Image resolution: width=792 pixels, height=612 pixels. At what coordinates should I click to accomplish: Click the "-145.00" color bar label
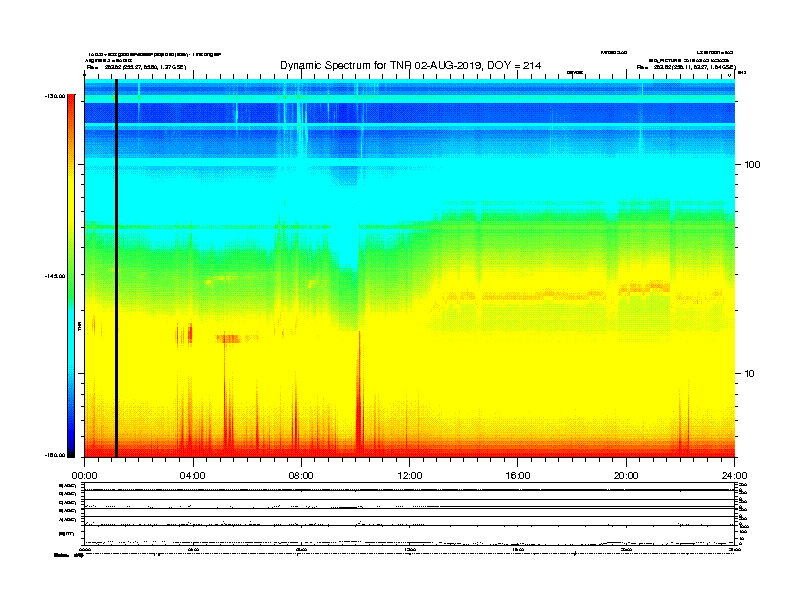click(55, 276)
